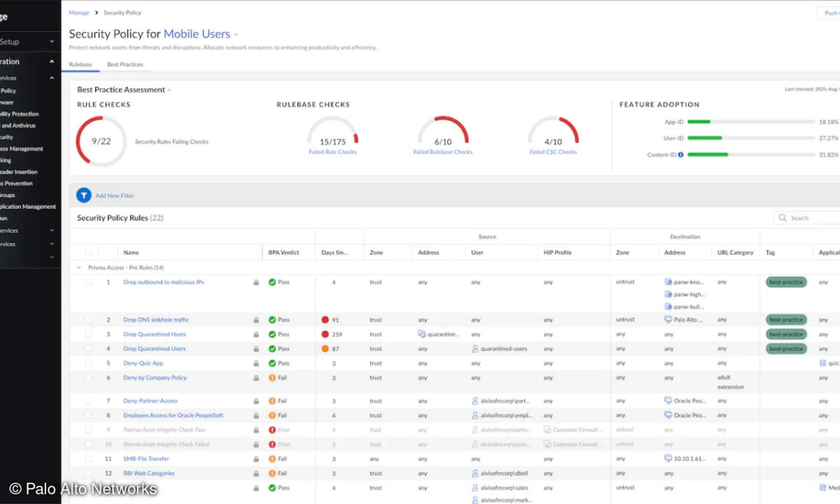
Task: Click lock icon on Drop outbound to malicious IPs
Action: click(256, 282)
